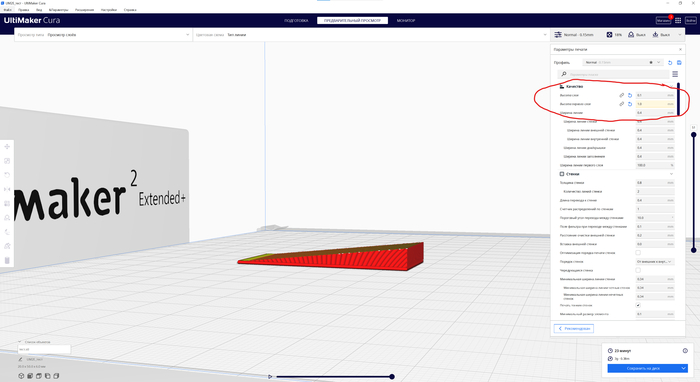Edit the Толщина стенки value field
700x382 pixels.
[655, 183]
